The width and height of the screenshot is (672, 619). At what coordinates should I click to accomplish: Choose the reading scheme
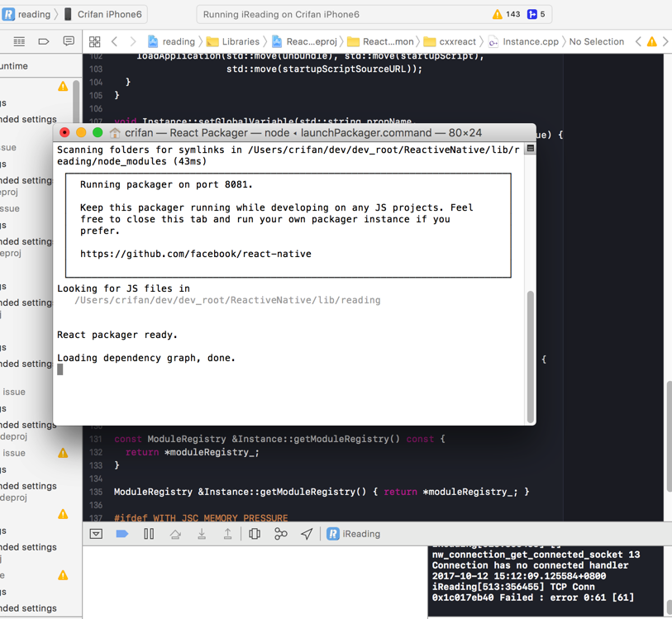26,15
